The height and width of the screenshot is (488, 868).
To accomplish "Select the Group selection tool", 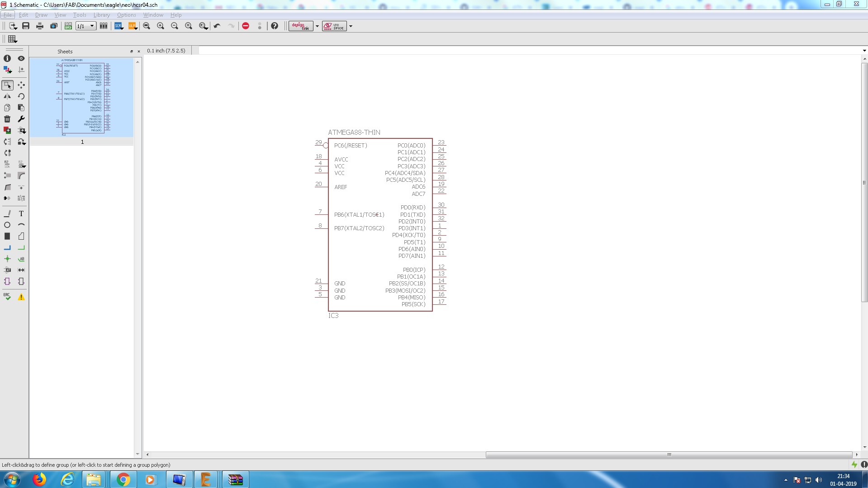I will (7, 85).
